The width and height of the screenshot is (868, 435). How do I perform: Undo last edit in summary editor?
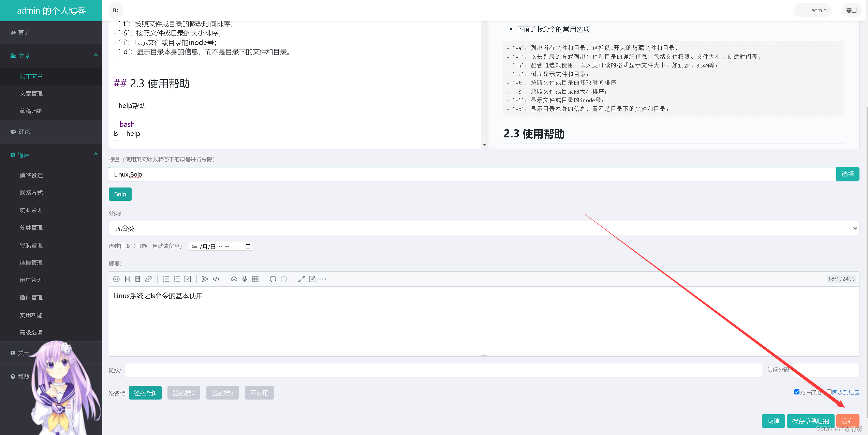pos(273,279)
